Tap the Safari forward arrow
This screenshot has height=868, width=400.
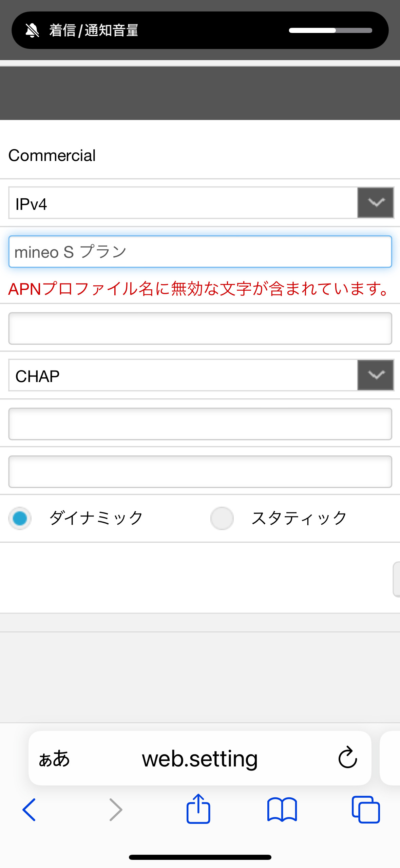tap(116, 810)
